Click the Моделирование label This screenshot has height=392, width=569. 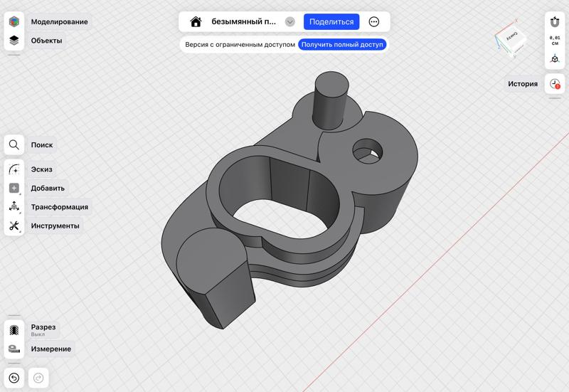[x=59, y=22]
